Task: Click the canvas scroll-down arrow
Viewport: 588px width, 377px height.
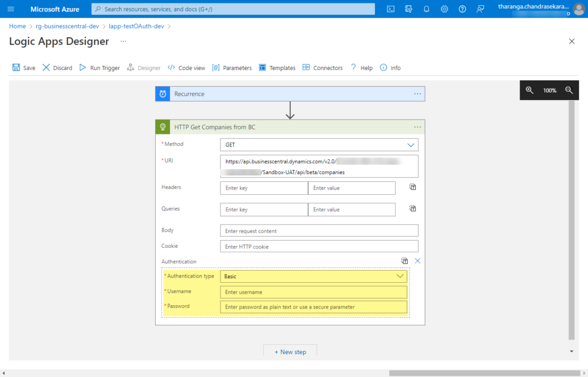Action: coord(571,352)
